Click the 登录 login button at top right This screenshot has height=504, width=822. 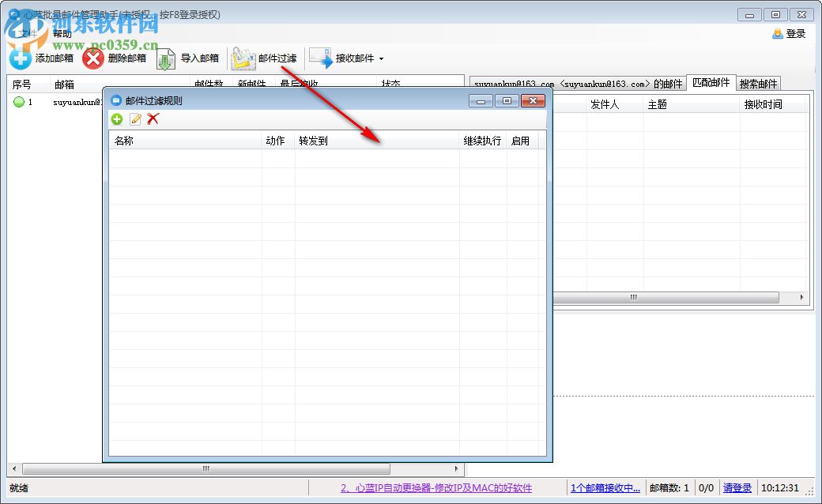789,33
